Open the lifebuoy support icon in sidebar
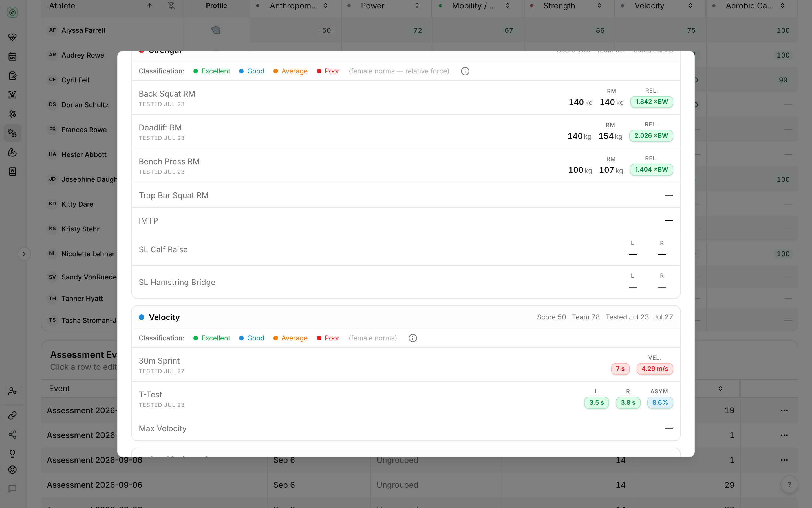 tap(12, 470)
